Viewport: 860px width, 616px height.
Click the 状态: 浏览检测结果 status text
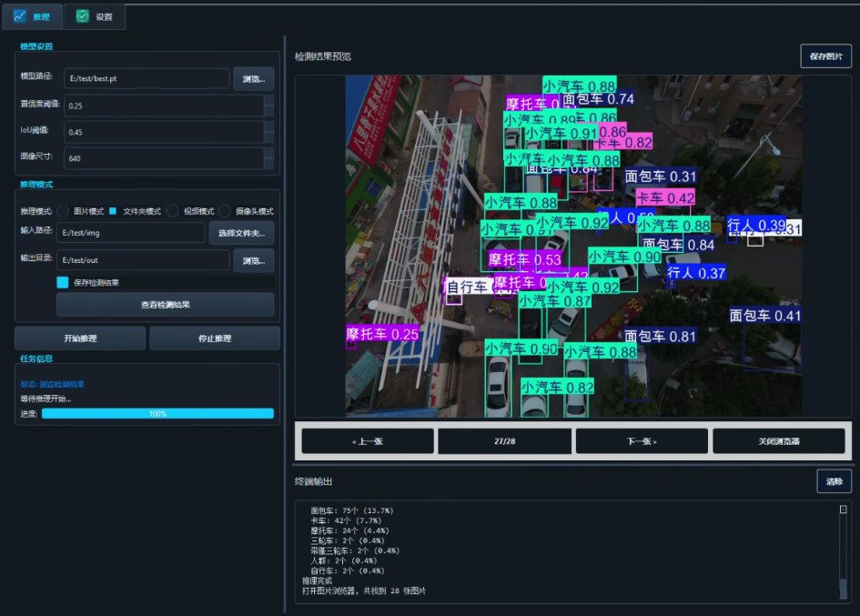pyautogui.click(x=53, y=384)
